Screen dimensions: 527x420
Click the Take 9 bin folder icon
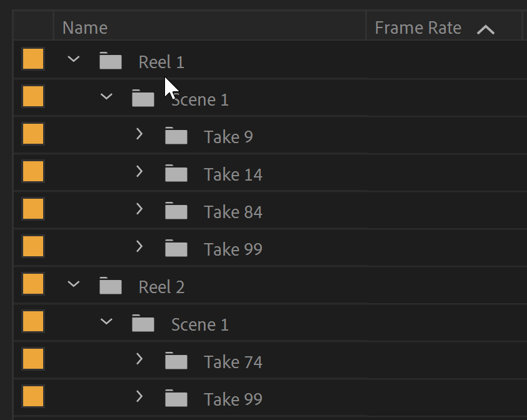pyautogui.click(x=176, y=136)
